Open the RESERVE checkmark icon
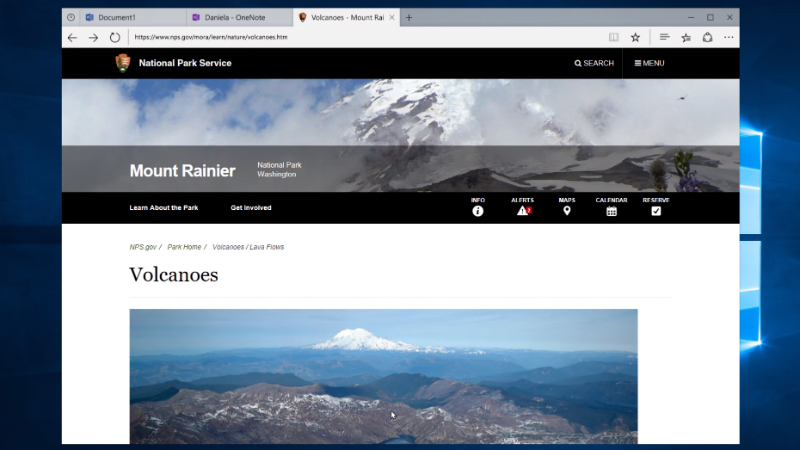Viewport: 800px width, 450px height. tap(656, 208)
